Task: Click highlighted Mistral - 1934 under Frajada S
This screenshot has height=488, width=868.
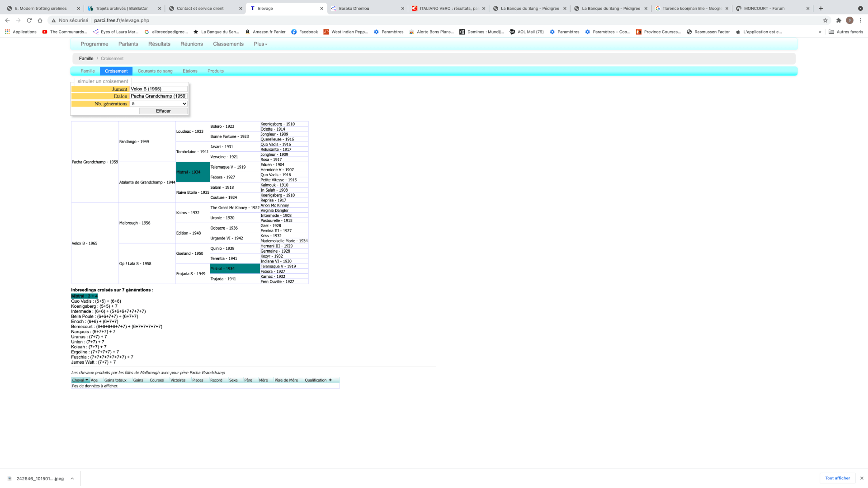Action: click(x=235, y=269)
